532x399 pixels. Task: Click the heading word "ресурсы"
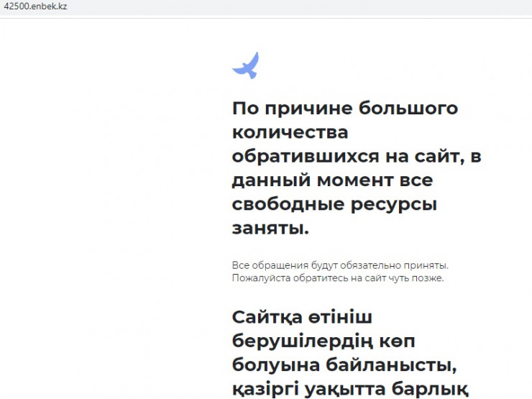[396, 204]
